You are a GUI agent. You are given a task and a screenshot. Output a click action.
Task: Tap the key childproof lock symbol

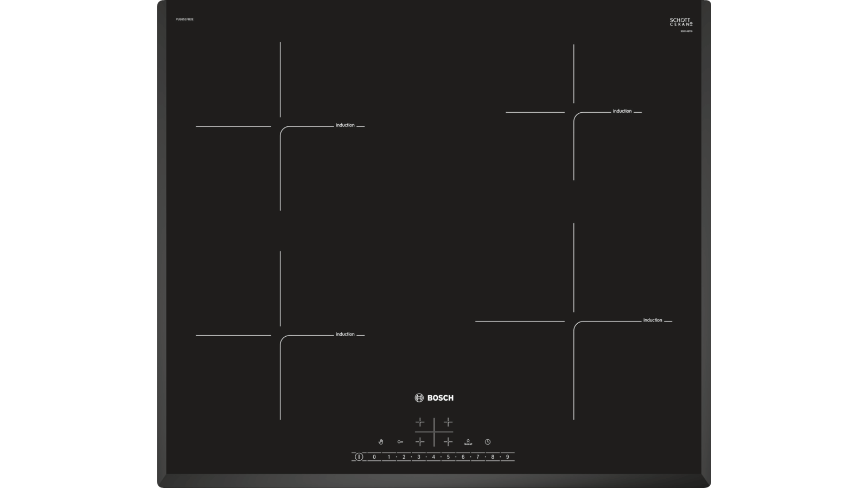400,442
